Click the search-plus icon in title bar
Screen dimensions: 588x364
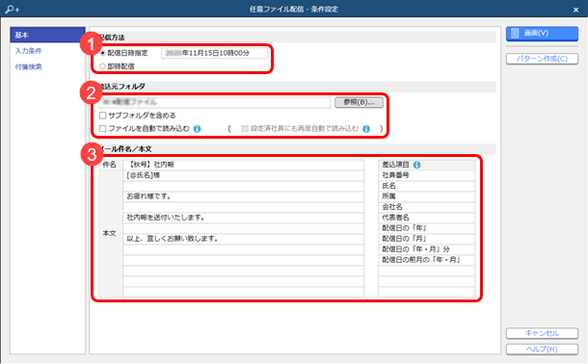tap(12, 9)
